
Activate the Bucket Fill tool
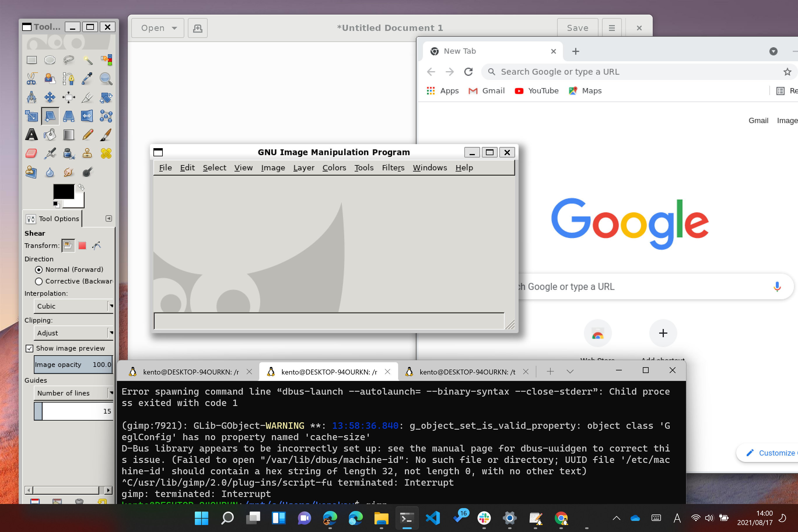[x=50, y=135]
